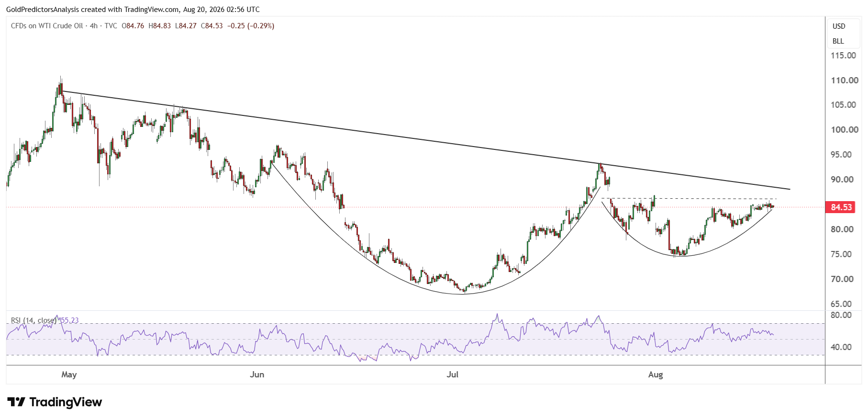
Task: Click the 84.53 current price label
Action: point(841,207)
